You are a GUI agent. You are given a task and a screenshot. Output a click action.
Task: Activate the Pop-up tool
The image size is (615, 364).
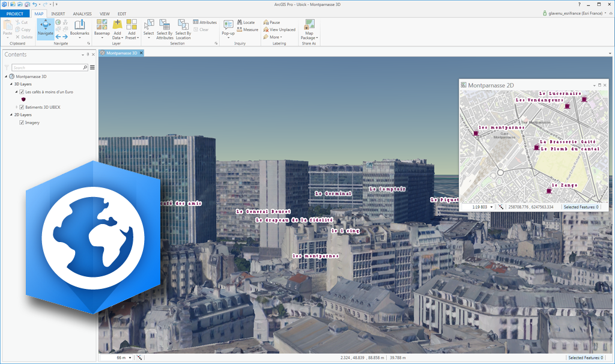click(228, 28)
